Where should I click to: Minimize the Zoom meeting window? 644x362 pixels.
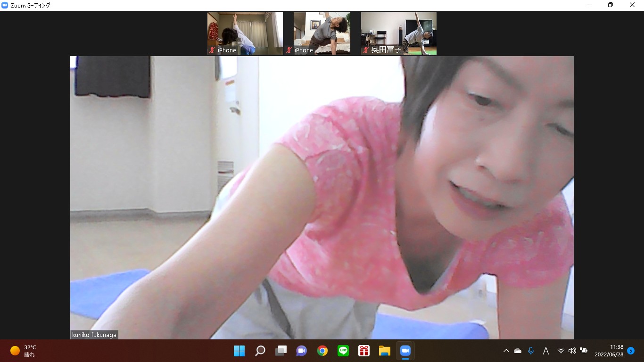[x=589, y=5]
